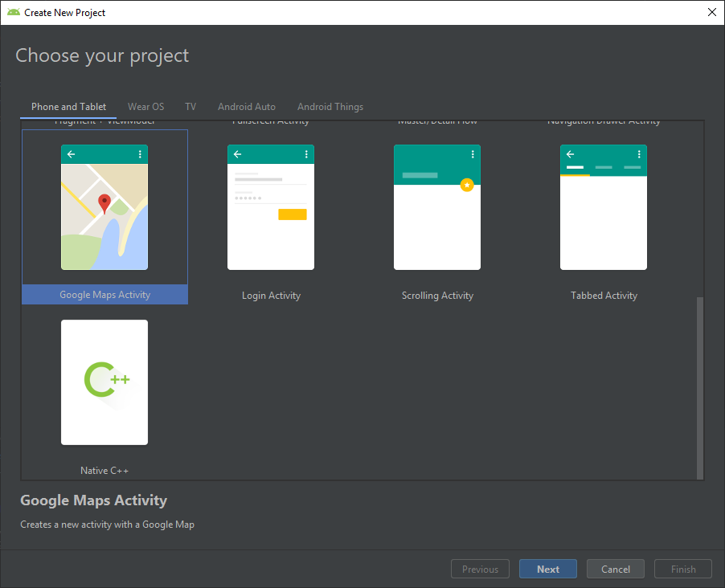Click the Cancel button
725x588 pixels.
click(615, 570)
